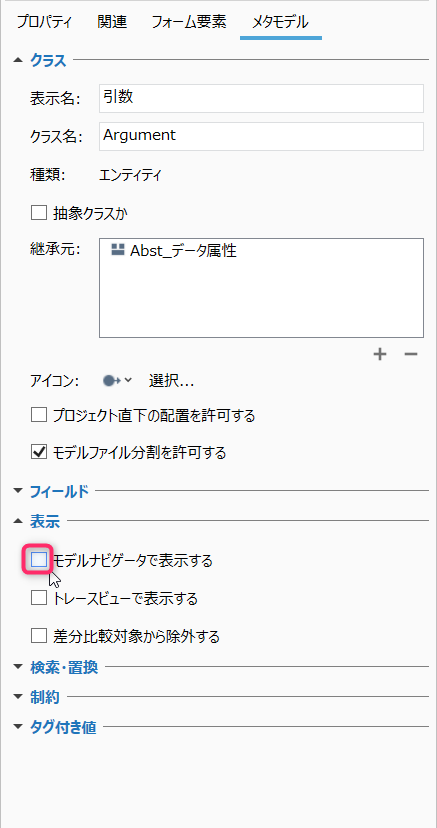Open the icon picker dropdown arrow
The width and height of the screenshot is (437, 828).
(128, 380)
